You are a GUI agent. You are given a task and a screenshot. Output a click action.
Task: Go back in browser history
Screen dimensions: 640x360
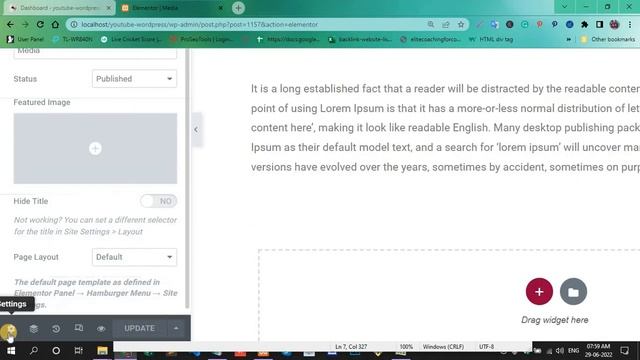[x=10, y=24]
